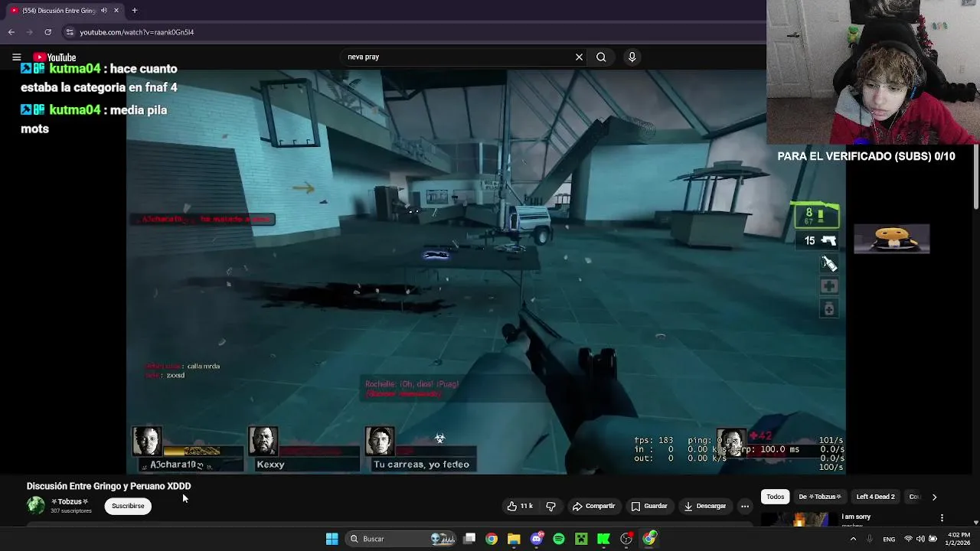This screenshot has width=980, height=551.
Task: Open the clock and date 4:02 PM
Action: (959, 539)
